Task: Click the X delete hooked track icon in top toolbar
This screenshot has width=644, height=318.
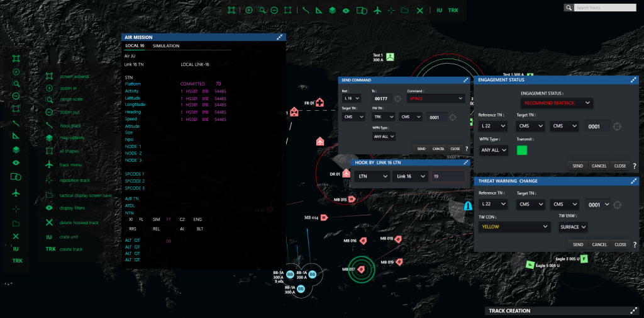Action: (419, 10)
